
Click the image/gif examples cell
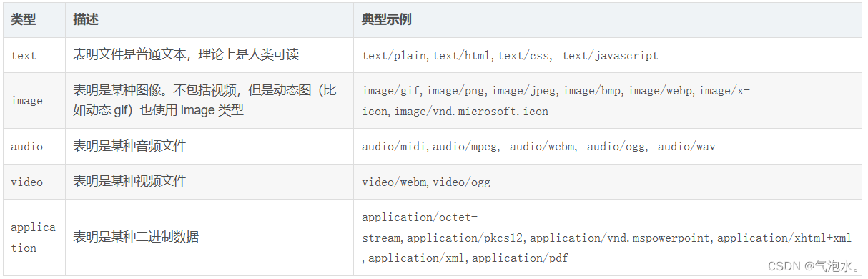click(608, 101)
